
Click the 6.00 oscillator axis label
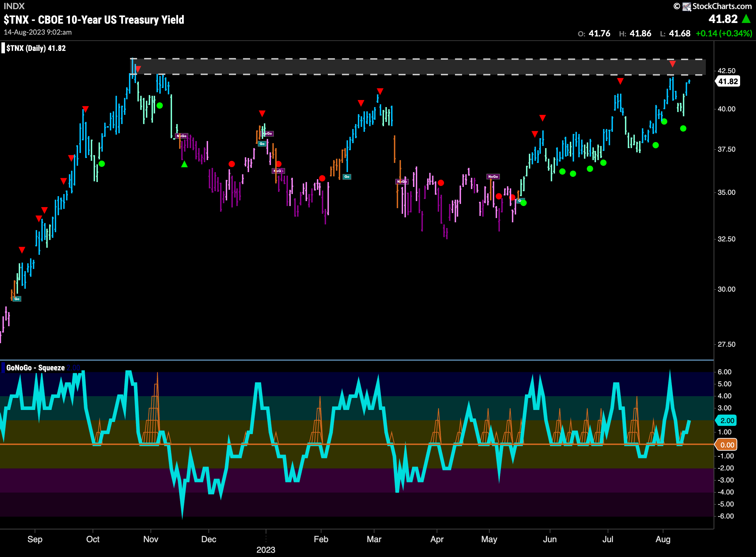tap(725, 372)
